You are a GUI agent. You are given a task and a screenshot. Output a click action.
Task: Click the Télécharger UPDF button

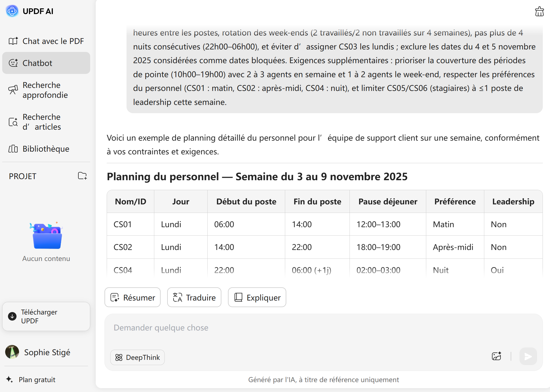pyautogui.click(x=46, y=316)
